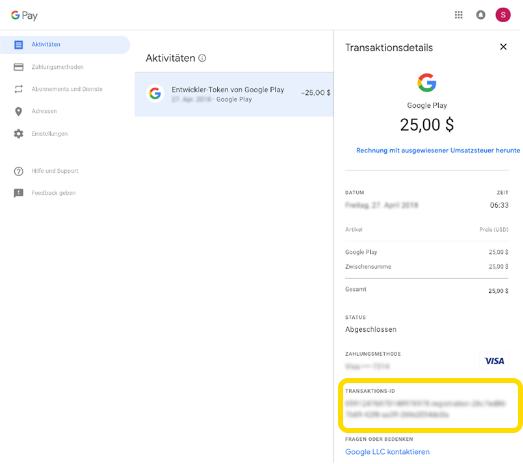The height and width of the screenshot is (464, 523).
Task: Click the blurred Transaktions-ID value
Action: tap(425, 409)
